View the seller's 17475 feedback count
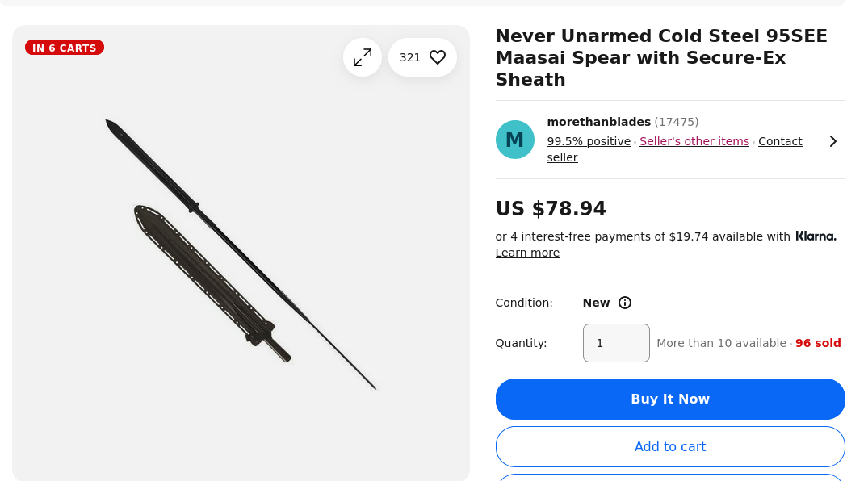Image resolution: width=868 pixels, height=481 pixels. (x=677, y=122)
